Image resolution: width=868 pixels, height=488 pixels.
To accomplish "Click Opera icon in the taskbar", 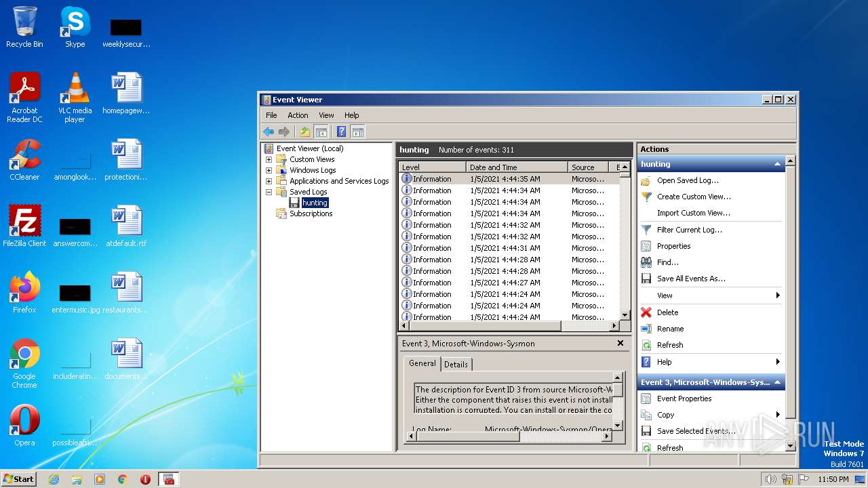I will tap(145, 479).
